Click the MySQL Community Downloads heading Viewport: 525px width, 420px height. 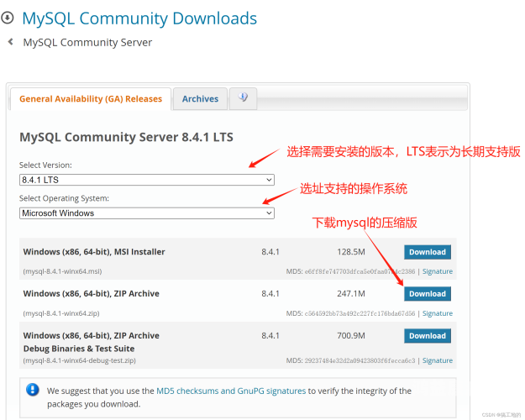pos(139,18)
